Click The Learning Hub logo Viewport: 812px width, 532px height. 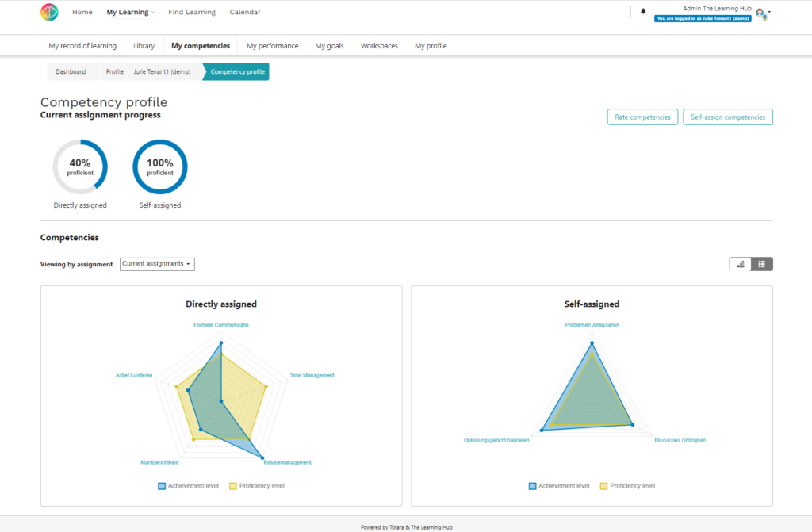coord(49,12)
